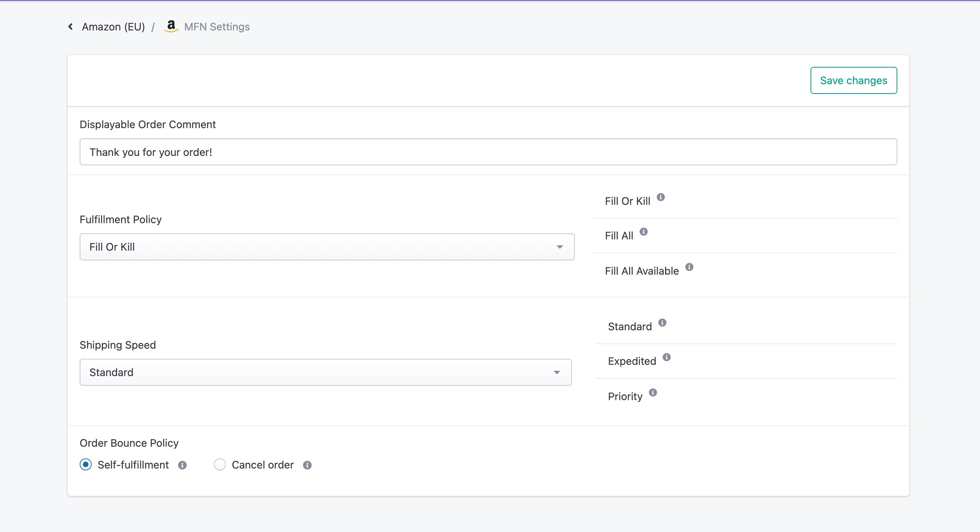Image resolution: width=980 pixels, height=532 pixels.
Task: Show info for Fill All policy
Action: click(x=643, y=231)
